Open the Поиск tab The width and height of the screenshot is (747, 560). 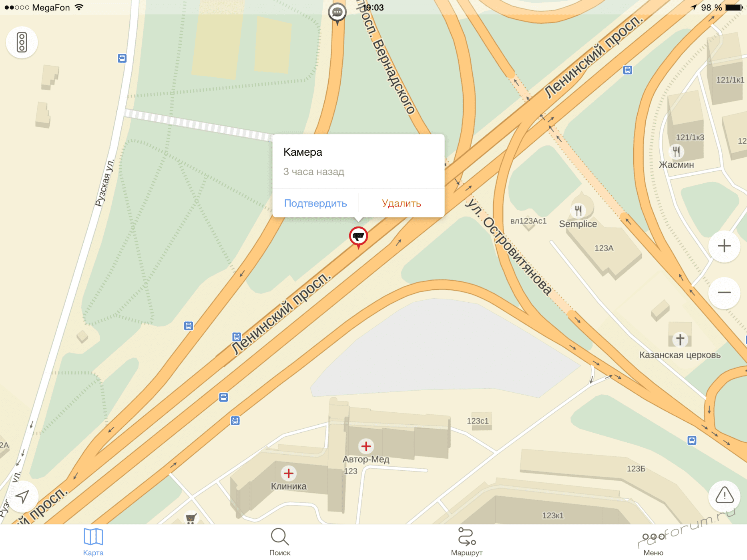(x=280, y=542)
